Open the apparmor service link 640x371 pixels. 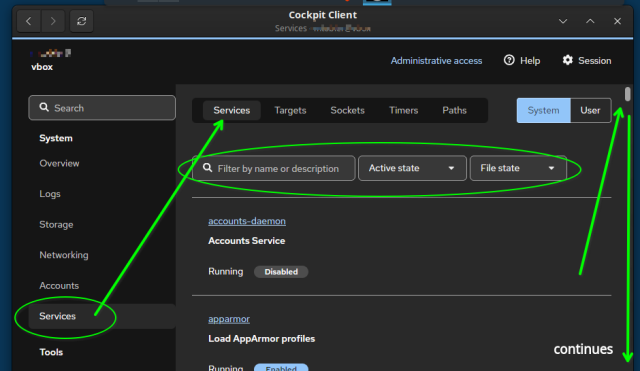tap(229, 319)
